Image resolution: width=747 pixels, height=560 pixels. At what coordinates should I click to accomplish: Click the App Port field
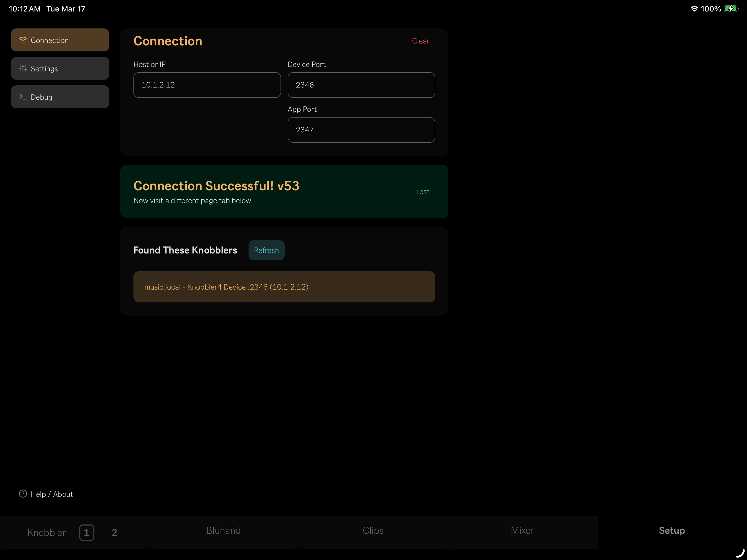click(361, 130)
